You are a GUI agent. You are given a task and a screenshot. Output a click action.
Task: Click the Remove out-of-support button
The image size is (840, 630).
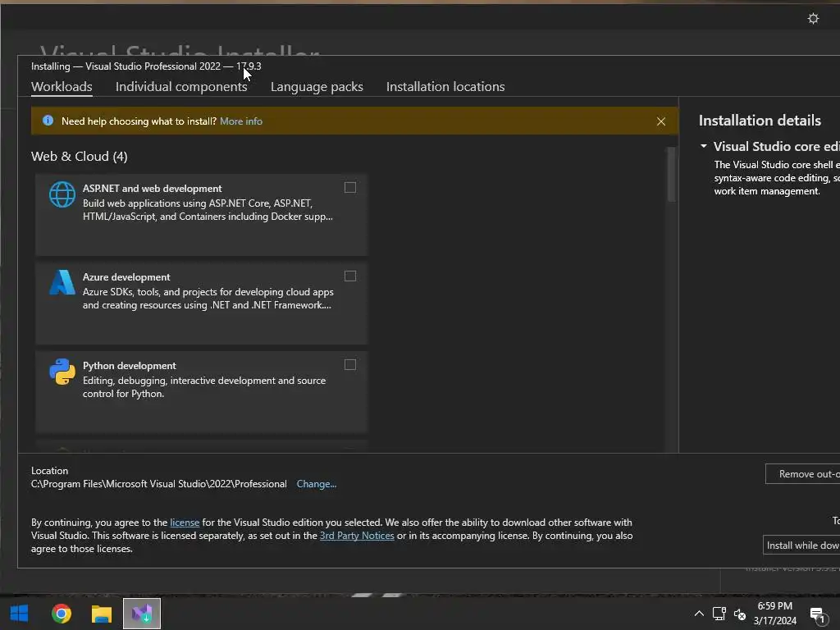802,474
